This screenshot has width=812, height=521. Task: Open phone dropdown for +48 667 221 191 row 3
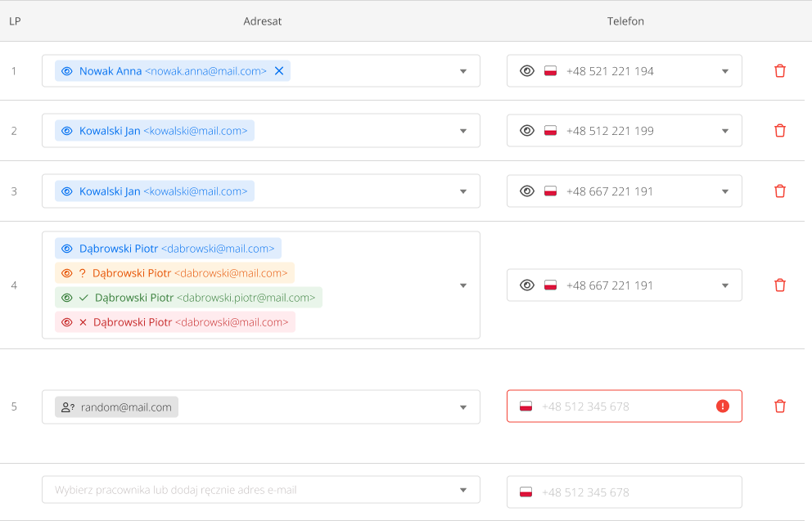724,191
